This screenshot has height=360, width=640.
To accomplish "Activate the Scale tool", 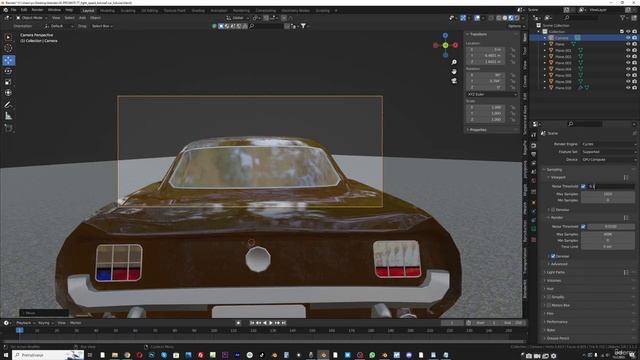I will [8, 82].
